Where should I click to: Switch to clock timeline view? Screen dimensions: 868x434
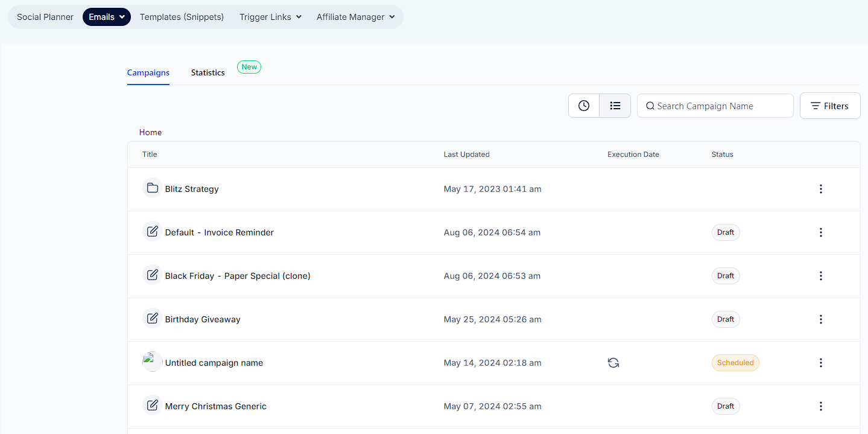pos(584,106)
